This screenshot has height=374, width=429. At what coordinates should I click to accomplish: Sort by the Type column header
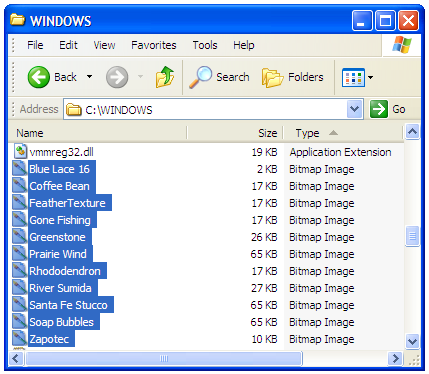point(343,133)
